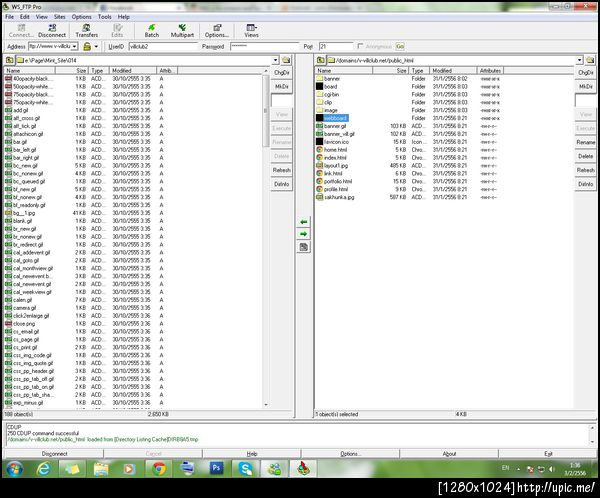The image size is (600, 498).
Task: Click remote pane Delete button
Action: pos(585,156)
